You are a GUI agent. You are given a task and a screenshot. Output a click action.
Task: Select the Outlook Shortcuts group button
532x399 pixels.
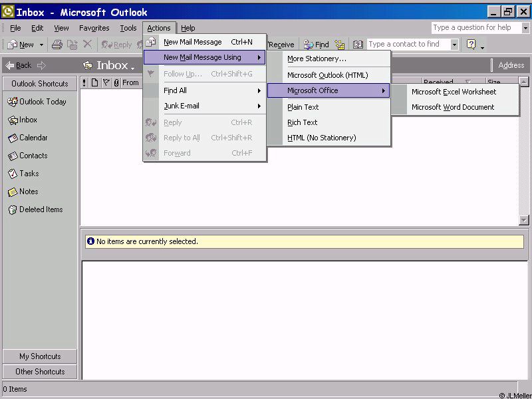coord(40,84)
